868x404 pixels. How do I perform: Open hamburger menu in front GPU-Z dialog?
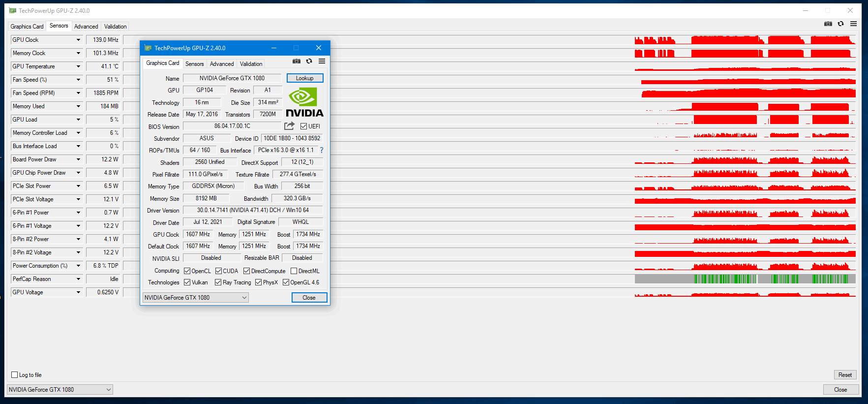(322, 62)
